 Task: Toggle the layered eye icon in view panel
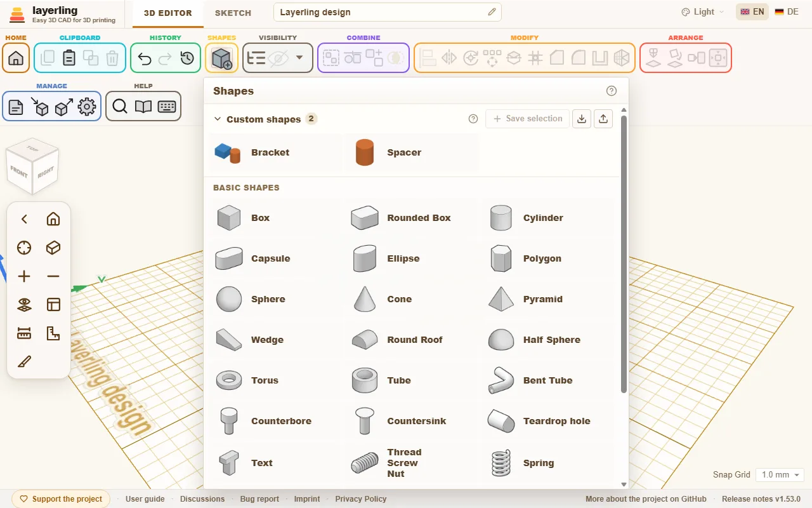pos(24,305)
